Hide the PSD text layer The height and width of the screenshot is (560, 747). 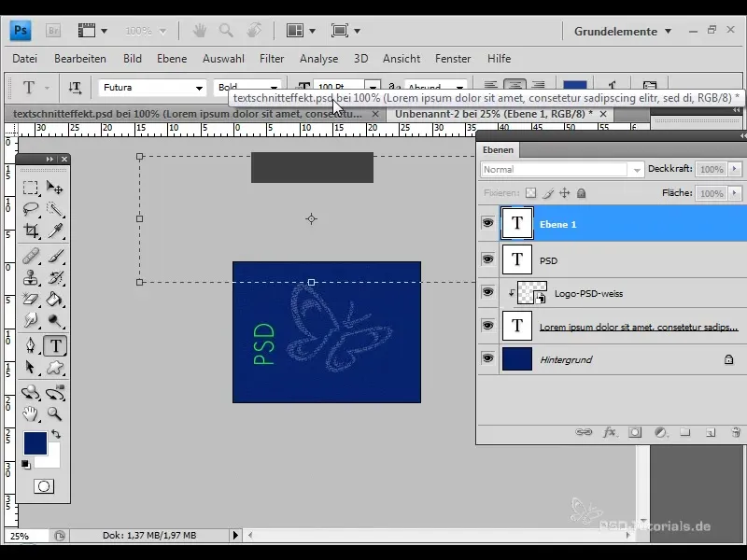click(x=487, y=259)
